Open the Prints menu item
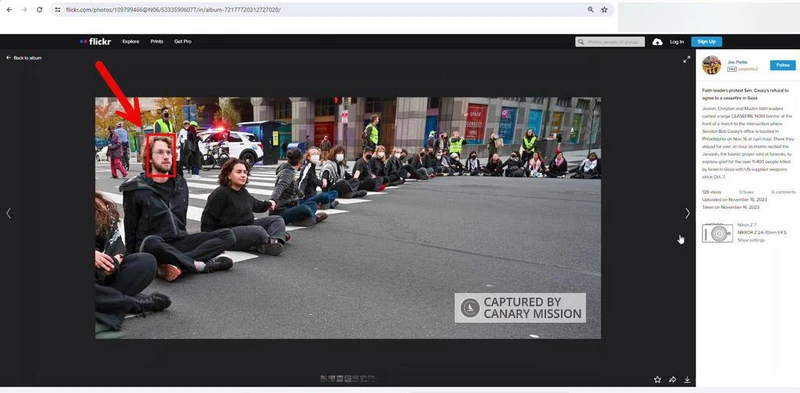This screenshot has height=393, width=800. pos(157,41)
